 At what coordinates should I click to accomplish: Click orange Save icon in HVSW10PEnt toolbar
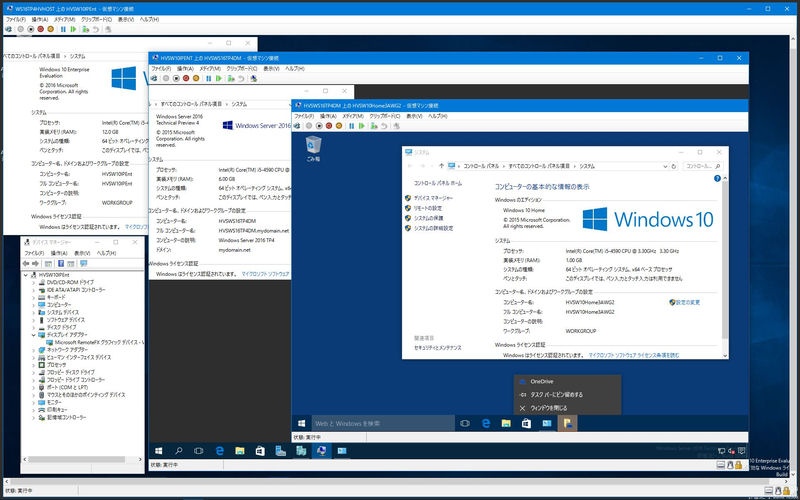[51, 29]
